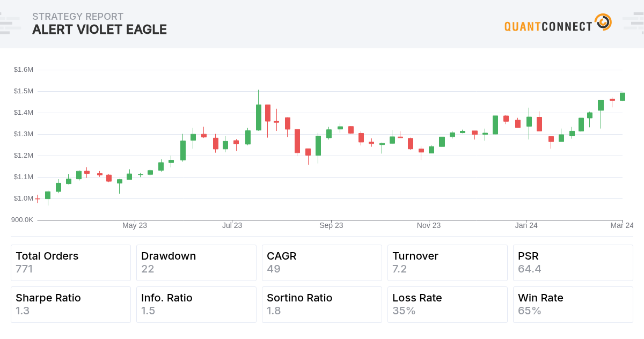
Task: Click the tallest green candlestick peaking above $1.5M
Action: 259,117
